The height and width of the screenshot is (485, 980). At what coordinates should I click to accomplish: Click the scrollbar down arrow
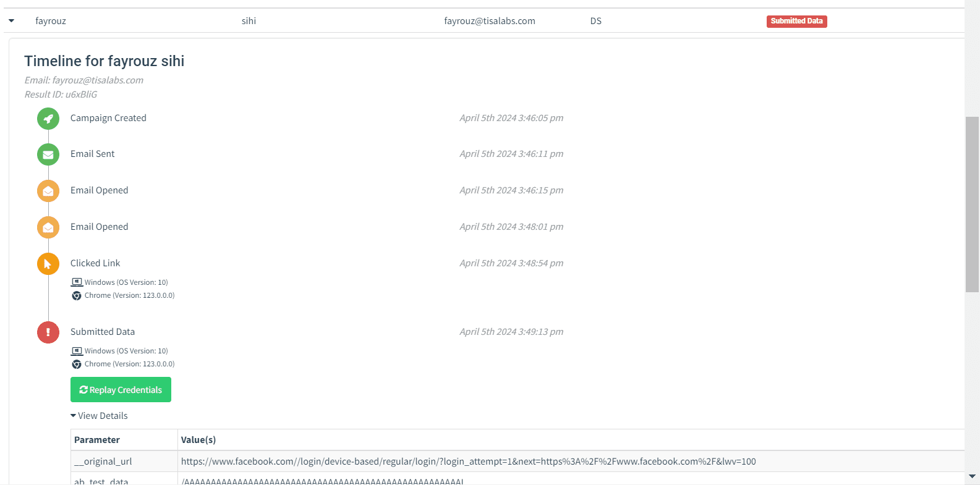972,476
